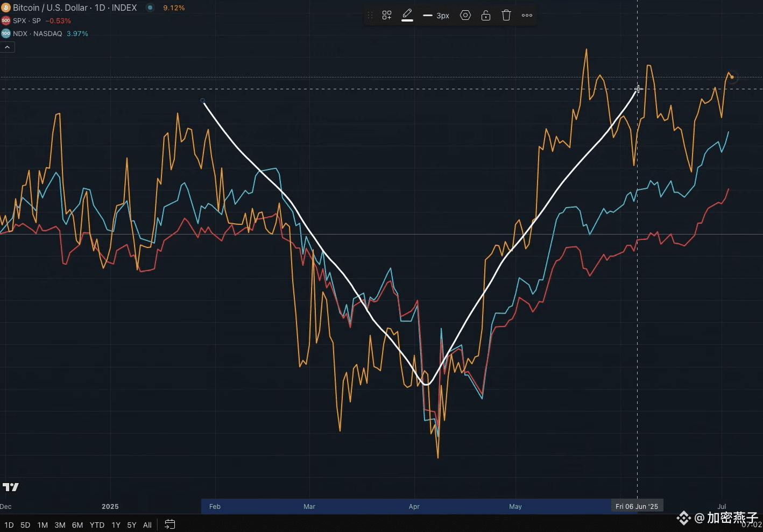Click the Fri 06 Jun '25 date label

[637, 506]
